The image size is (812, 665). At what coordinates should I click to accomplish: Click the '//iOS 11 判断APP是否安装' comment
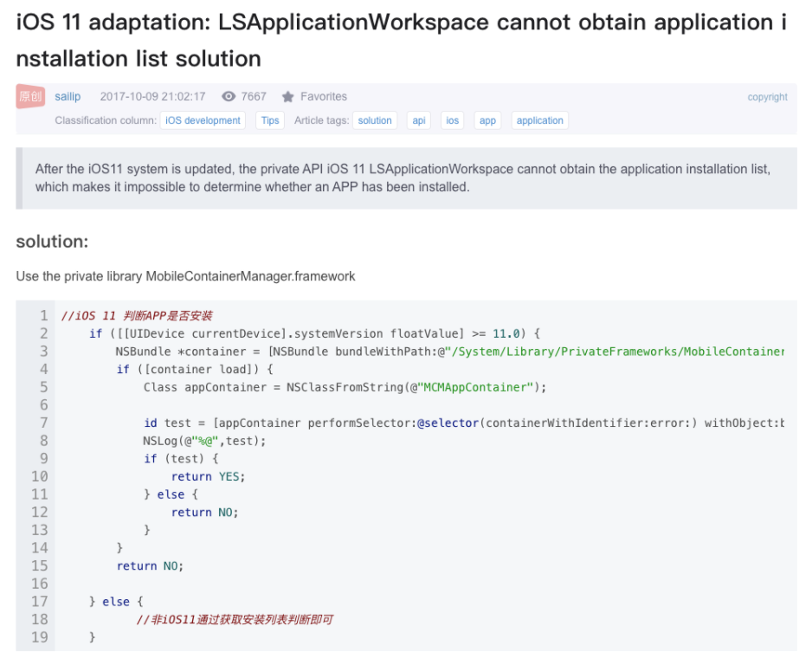[137, 315]
